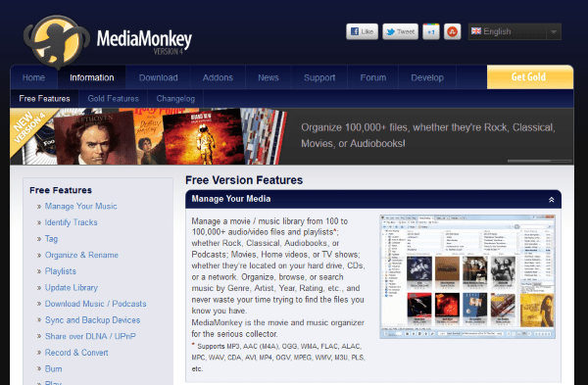Click the Google +1 icon
This screenshot has height=385, width=588.
click(431, 32)
